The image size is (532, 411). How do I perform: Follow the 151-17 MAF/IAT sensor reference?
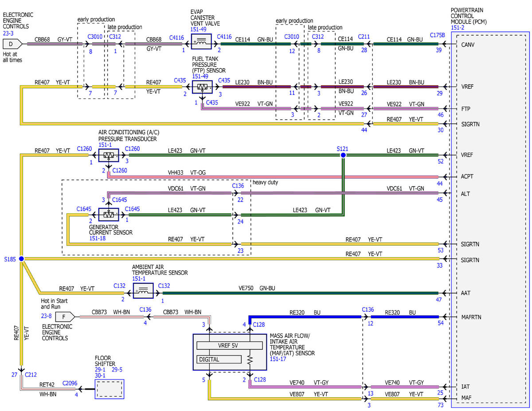pyautogui.click(x=278, y=359)
